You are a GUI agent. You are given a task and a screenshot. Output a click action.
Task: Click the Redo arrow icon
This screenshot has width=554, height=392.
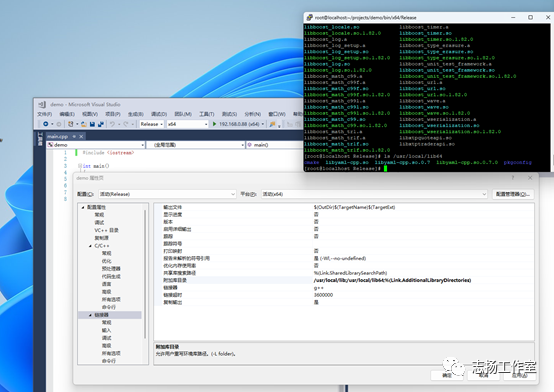pos(126,124)
